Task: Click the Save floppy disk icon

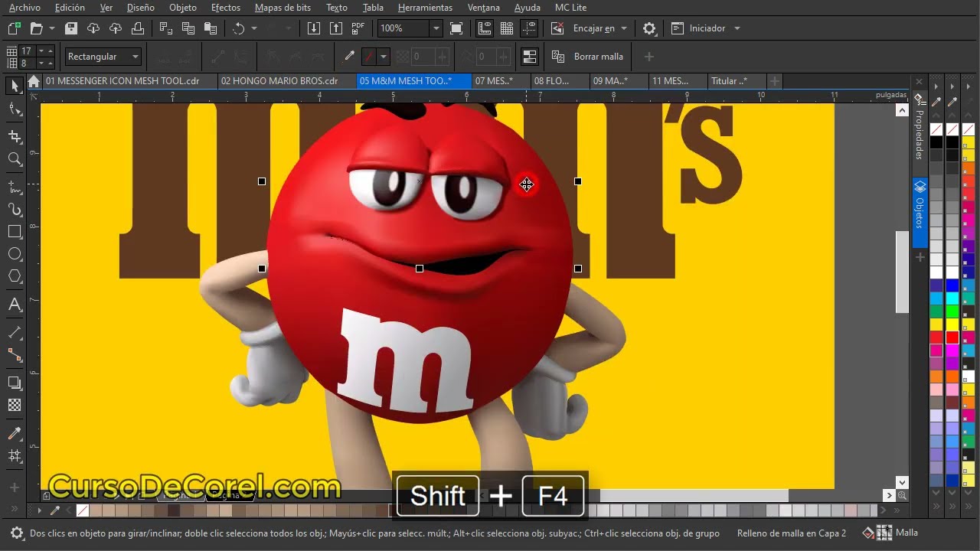Action: pos(71,28)
